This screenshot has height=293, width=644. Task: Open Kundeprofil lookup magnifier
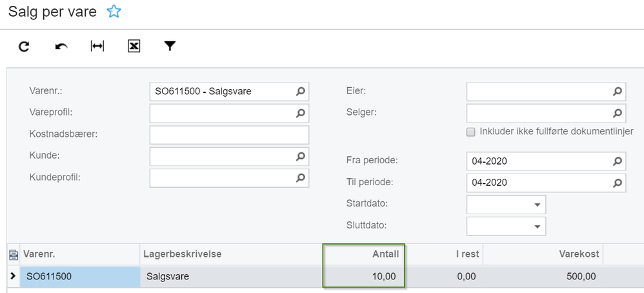[301, 177]
